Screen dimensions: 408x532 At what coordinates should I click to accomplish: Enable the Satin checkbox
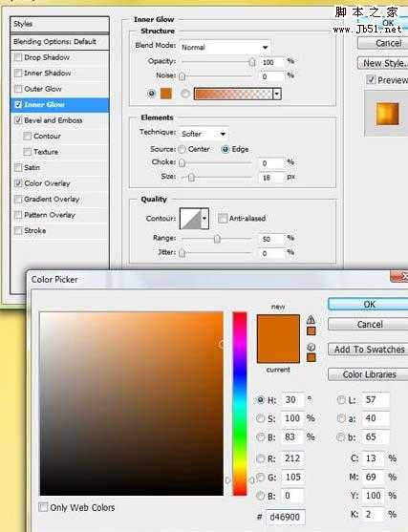(18, 167)
